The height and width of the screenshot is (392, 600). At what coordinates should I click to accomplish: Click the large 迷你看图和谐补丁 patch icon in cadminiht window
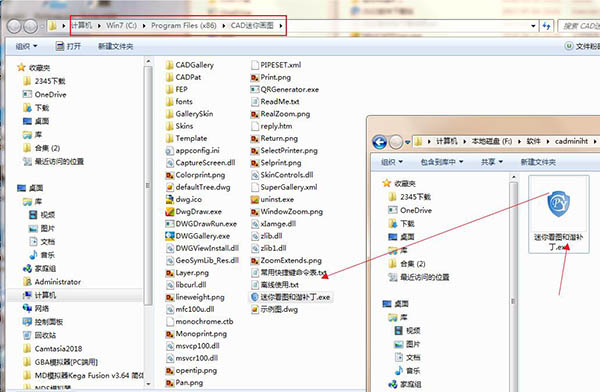tap(559, 214)
